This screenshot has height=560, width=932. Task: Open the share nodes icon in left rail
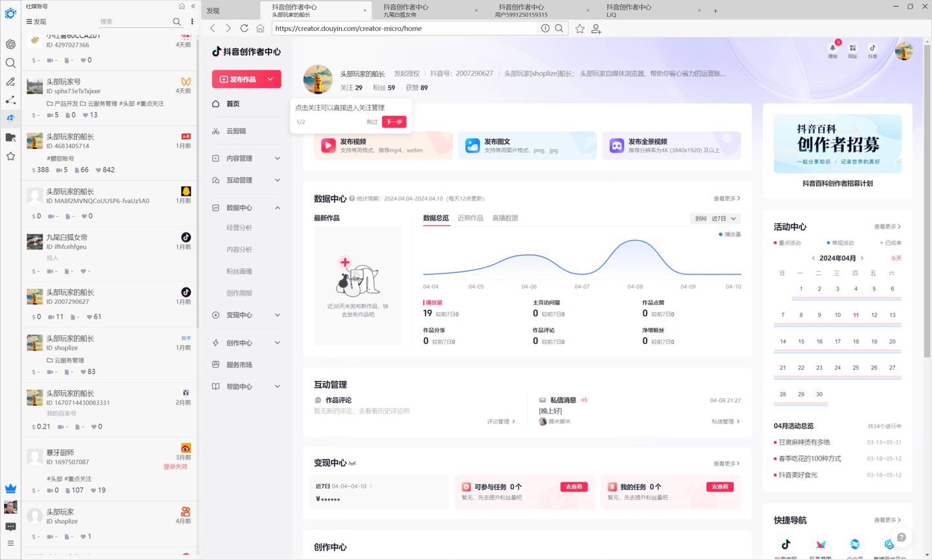(10, 100)
